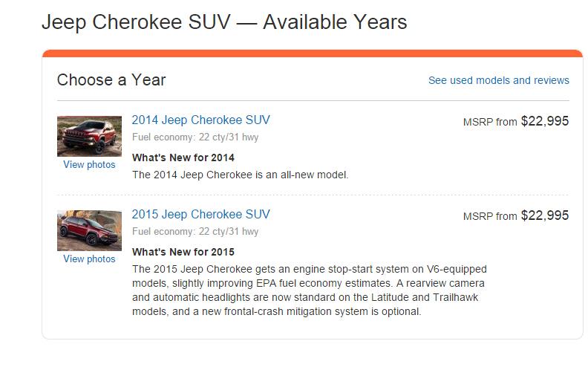
Task: Click the "What's New for 2015" heading
Action: [x=183, y=252]
